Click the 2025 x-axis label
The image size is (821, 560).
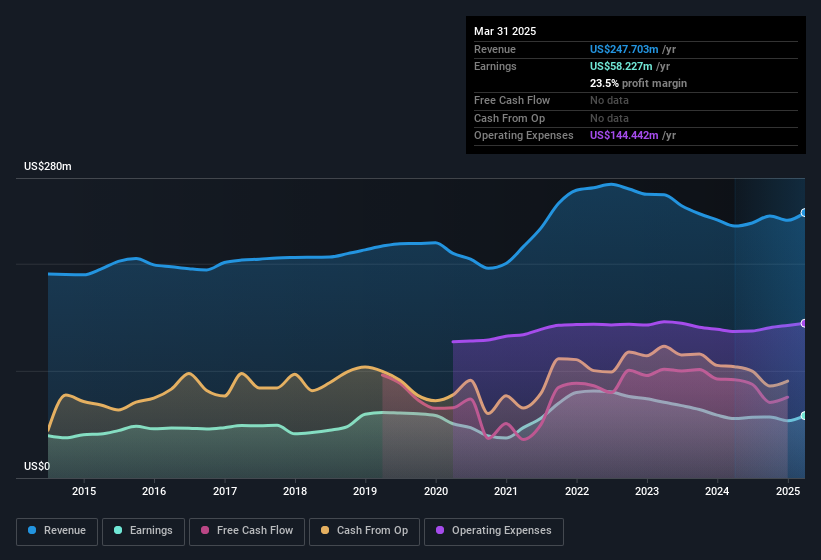(787, 491)
